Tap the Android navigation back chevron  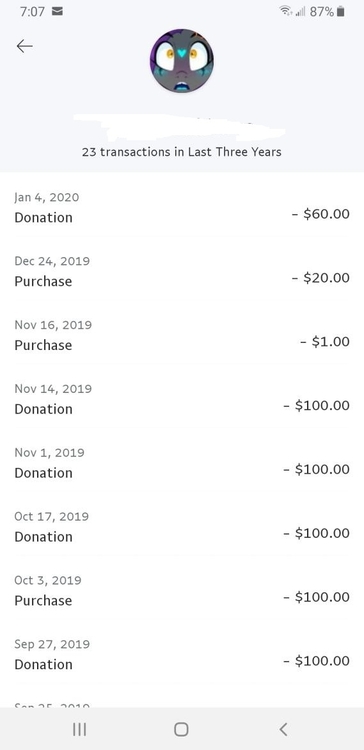point(283,729)
